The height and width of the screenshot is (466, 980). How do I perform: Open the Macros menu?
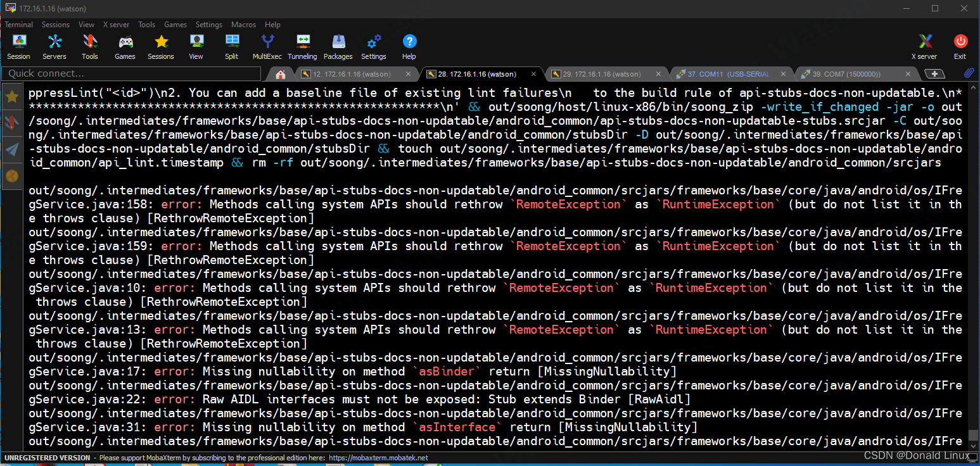click(x=243, y=25)
